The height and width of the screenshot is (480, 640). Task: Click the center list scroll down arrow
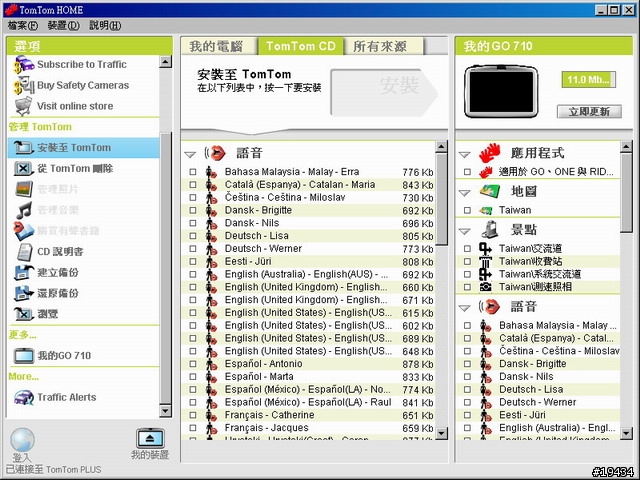[x=442, y=433]
